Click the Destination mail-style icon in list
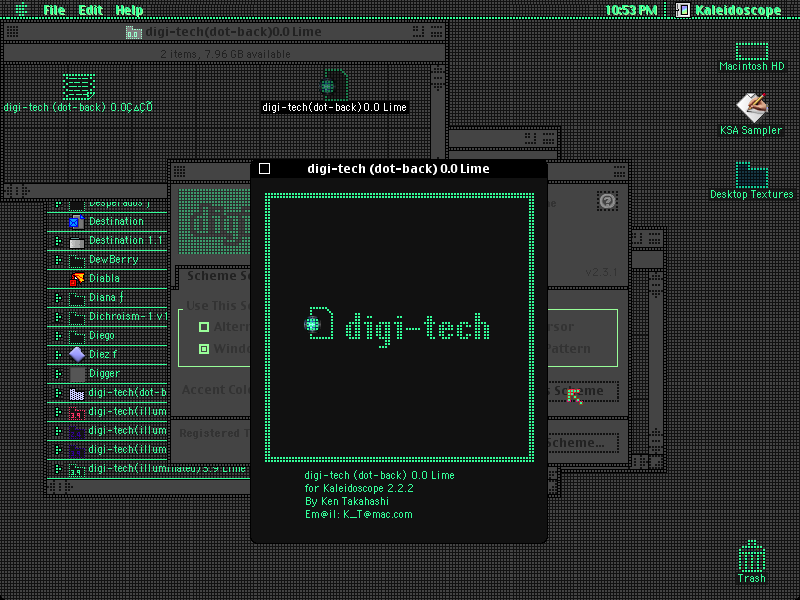The height and width of the screenshot is (600, 800). pyautogui.click(x=77, y=221)
